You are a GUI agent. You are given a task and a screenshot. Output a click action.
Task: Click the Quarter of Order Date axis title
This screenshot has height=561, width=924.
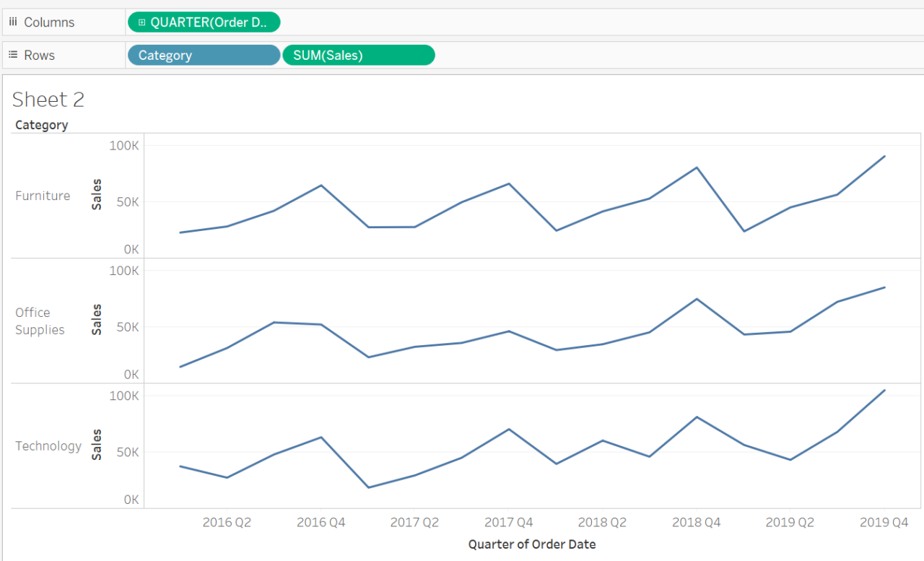click(x=532, y=544)
